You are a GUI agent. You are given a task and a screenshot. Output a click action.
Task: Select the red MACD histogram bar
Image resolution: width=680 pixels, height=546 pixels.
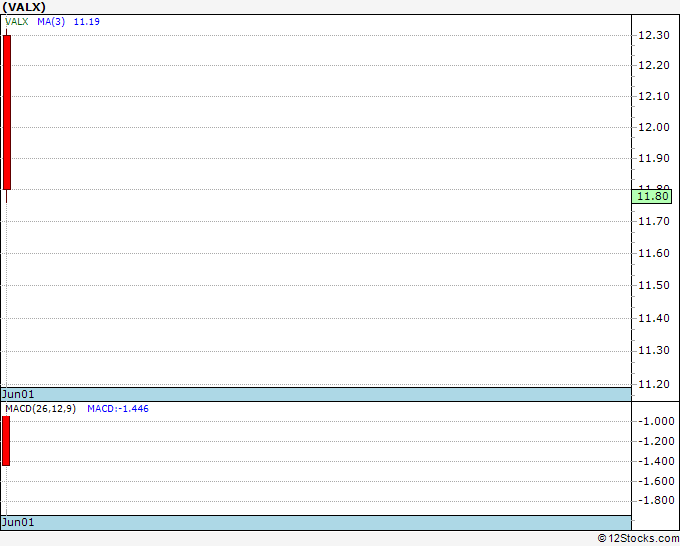click(6, 441)
